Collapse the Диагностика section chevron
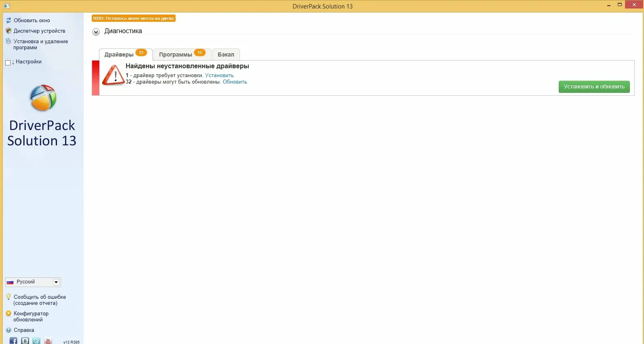The width and height of the screenshot is (644, 344). [x=96, y=32]
